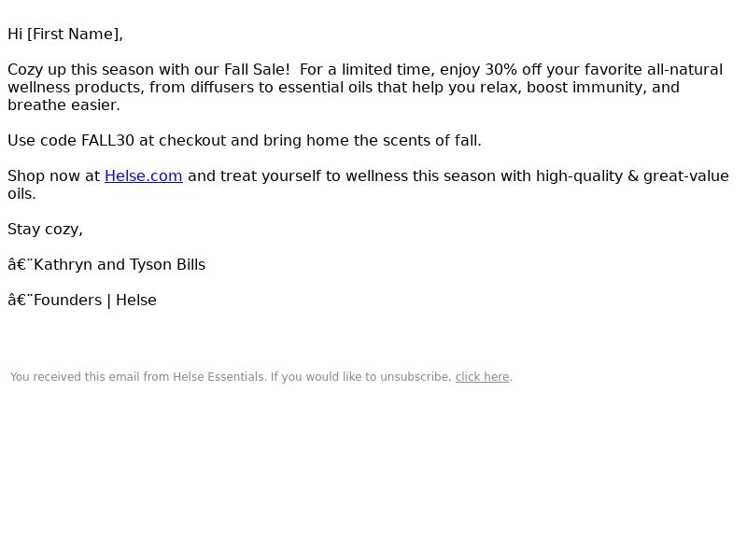
Task: Click the words 'Fall Sale!'
Action: (257, 69)
